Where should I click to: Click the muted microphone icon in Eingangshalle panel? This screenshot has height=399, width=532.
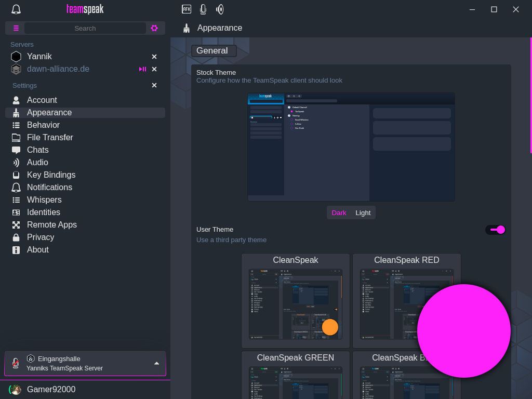tap(16, 363)
